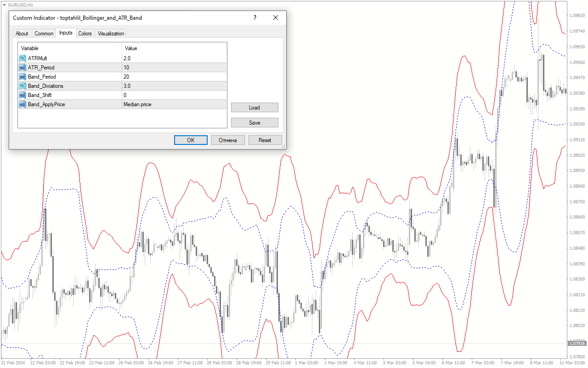Close the Custom Indicator dialog

click(x=276, y=17)
